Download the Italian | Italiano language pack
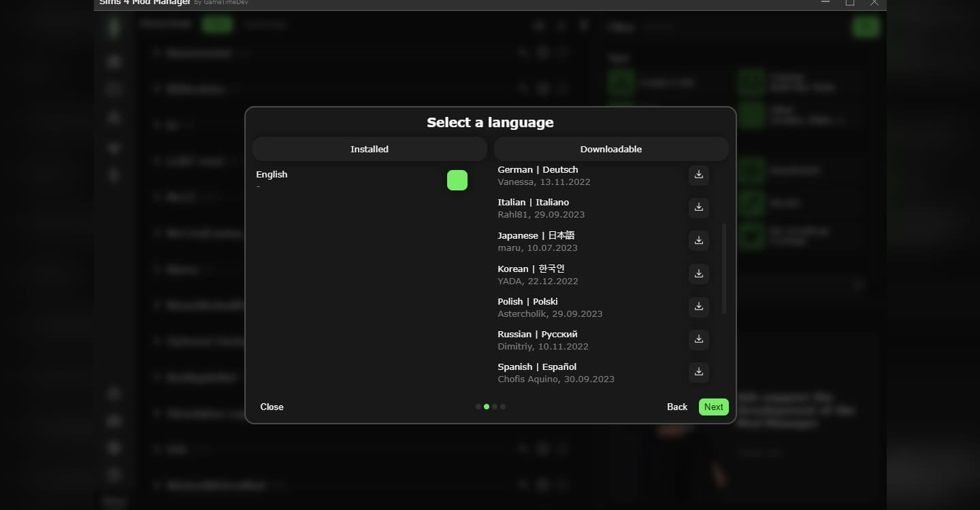The width and height of the screenshot is (980, 510). (x=699, y=207)
